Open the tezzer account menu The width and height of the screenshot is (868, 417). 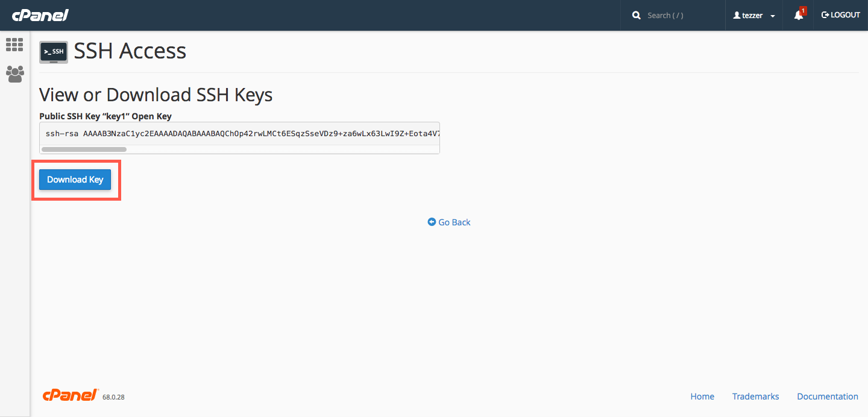pos(754,15)
